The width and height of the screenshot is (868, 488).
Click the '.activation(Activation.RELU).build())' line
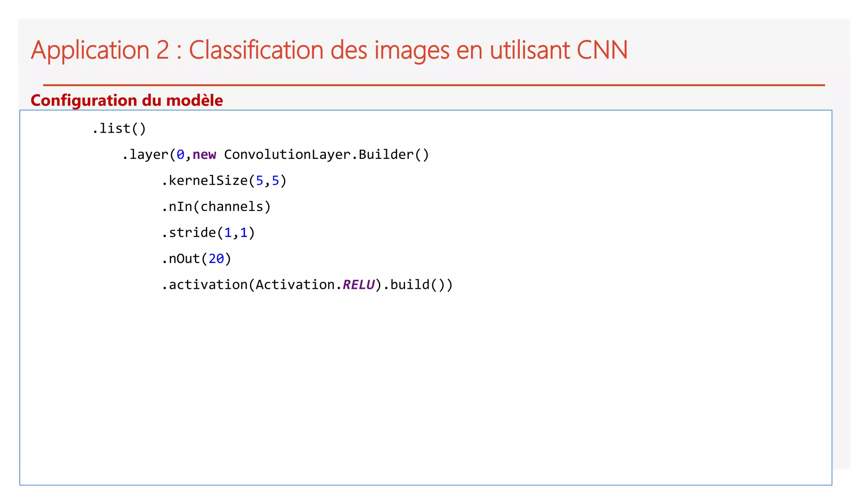(x=307, y=285)
